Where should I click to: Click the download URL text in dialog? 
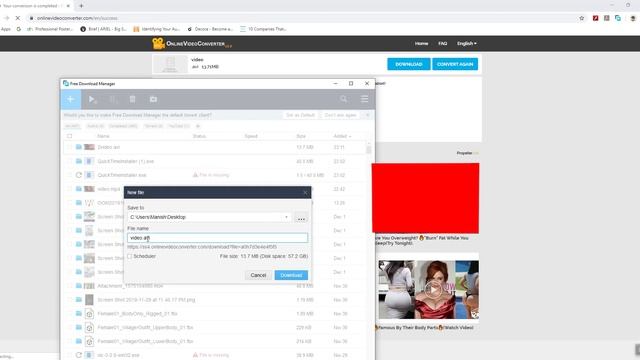(x=202, y=247)
